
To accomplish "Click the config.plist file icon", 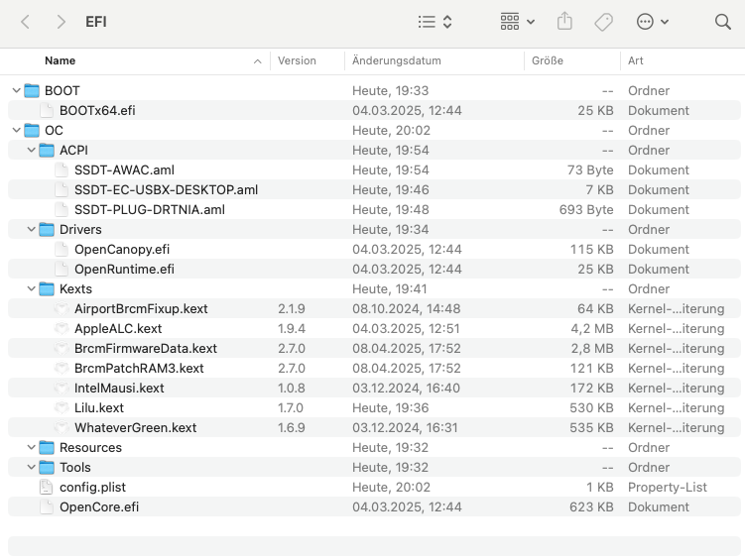I will coord(47,487).
